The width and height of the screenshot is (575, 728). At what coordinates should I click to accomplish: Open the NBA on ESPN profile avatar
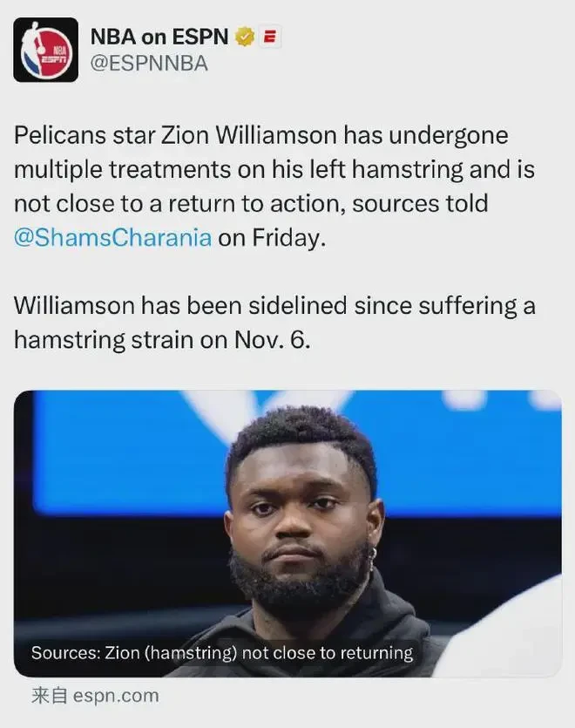tap(45, 50)
